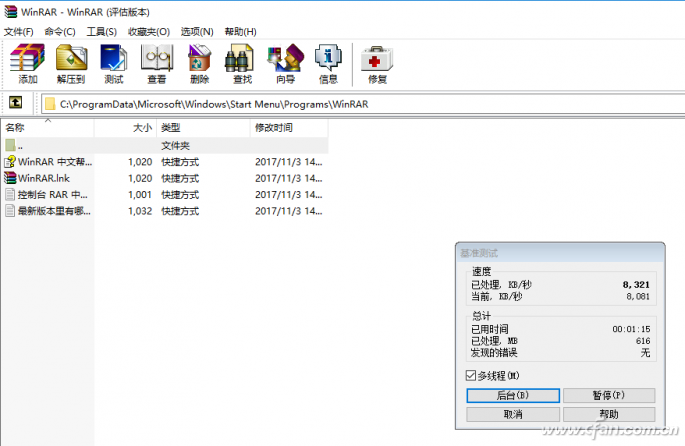Click the address path input field
This screenshot has width=685, height=446.
tap(363, 104)
